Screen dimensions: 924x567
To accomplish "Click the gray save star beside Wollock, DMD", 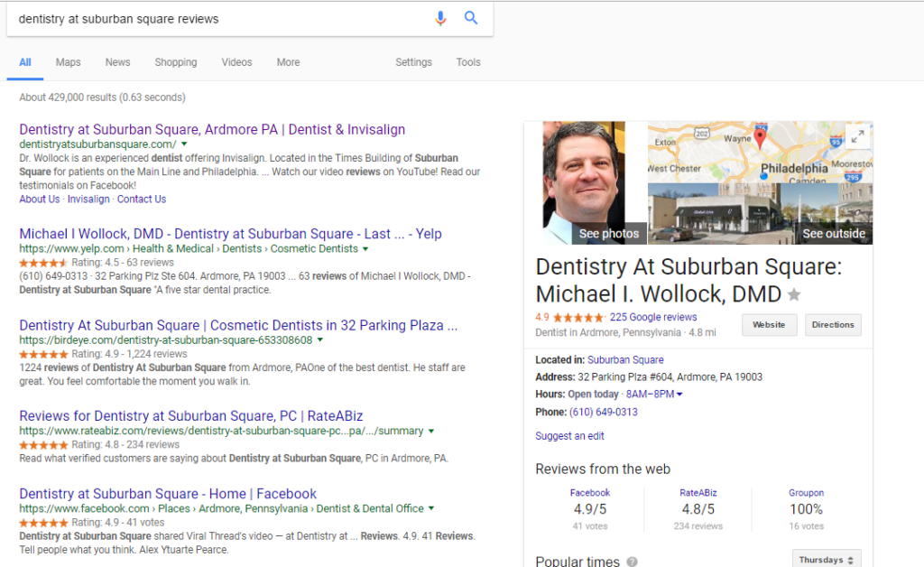I will [794, 294].
